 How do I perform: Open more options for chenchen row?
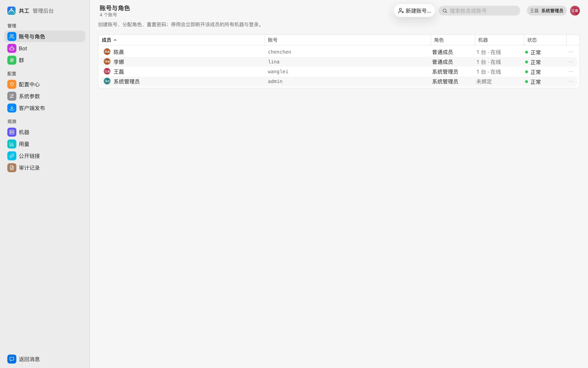[x=571, y=52]
